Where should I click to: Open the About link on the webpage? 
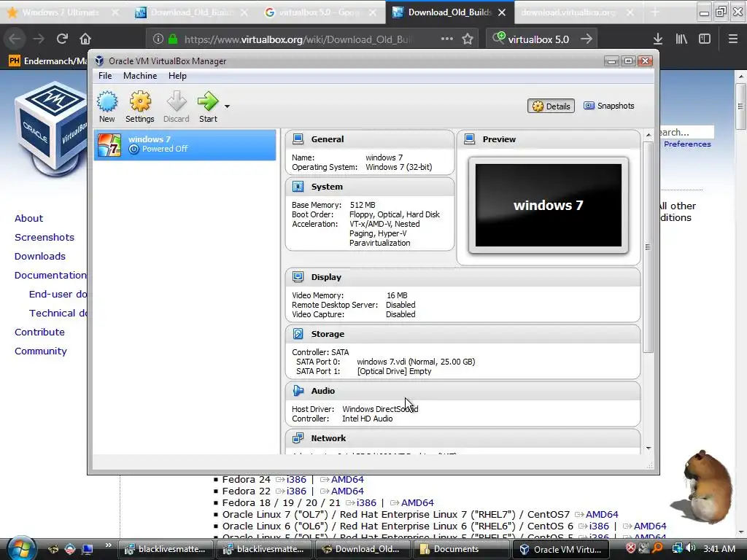(x=28, y=219)
